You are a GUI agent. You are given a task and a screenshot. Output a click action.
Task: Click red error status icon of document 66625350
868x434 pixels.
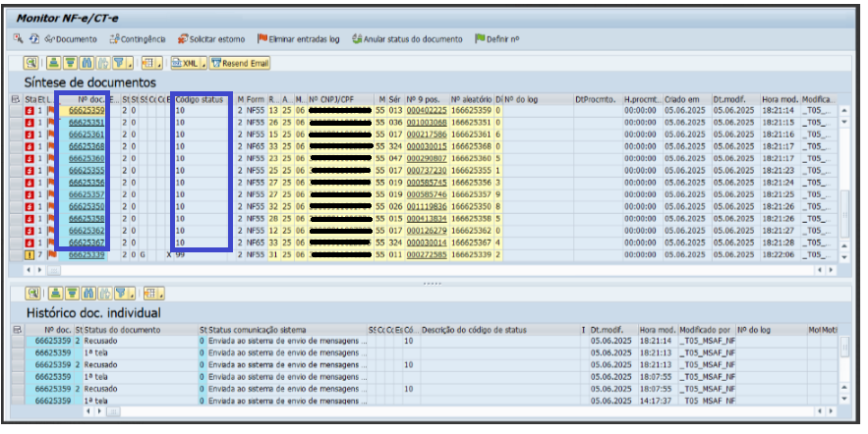[x=29, y=207]
